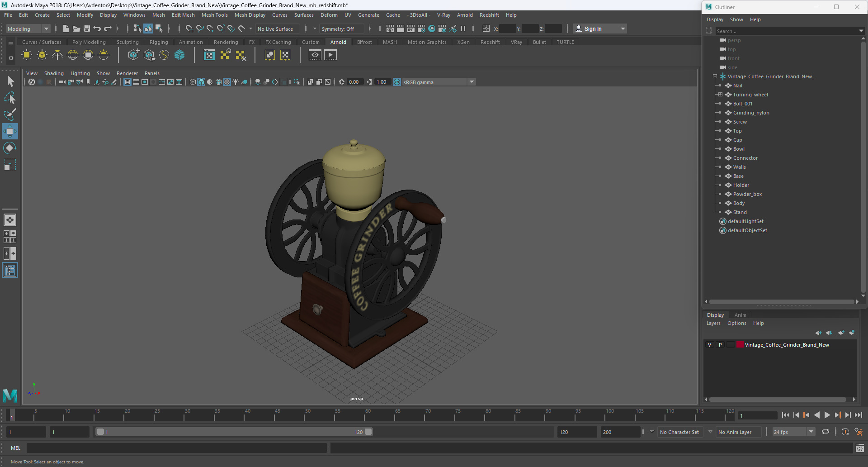Viewport: 868px width, 467px height.
Task: Click the Arnold render play icon on shelf
Action: [330, 55]
